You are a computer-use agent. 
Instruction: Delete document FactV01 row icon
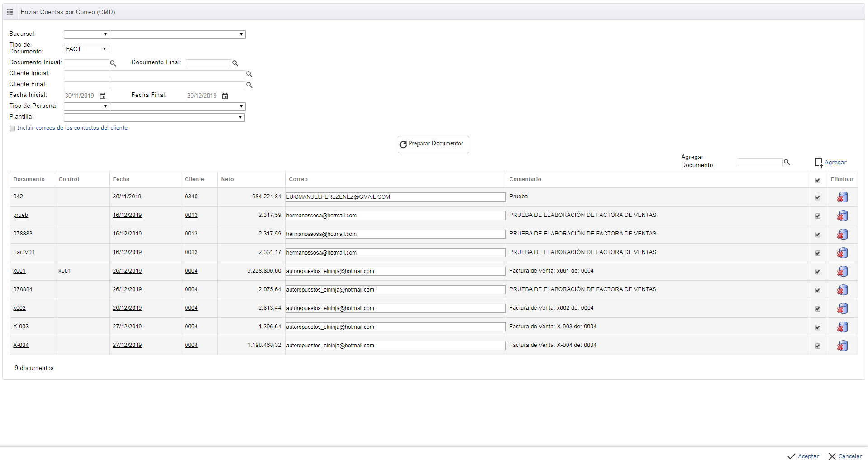842,253
